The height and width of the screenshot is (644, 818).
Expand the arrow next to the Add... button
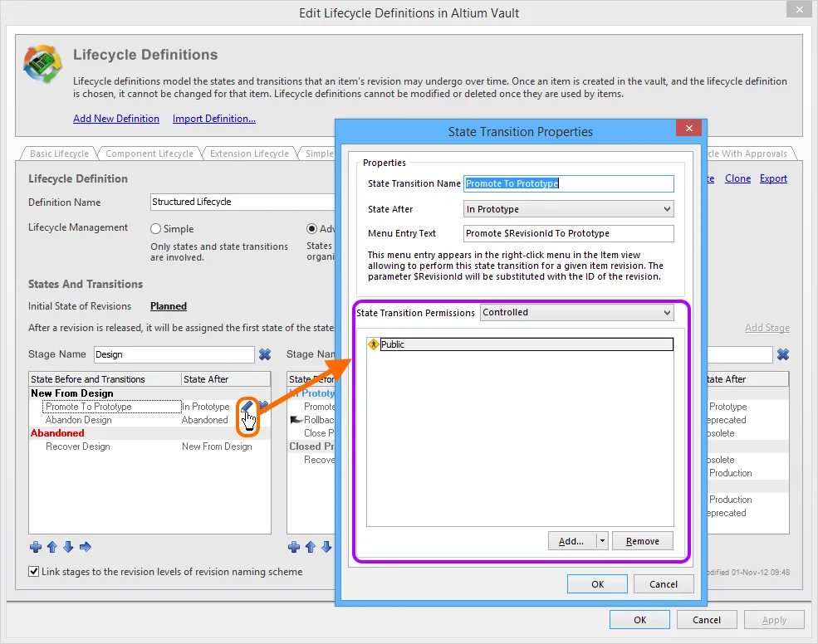pos(603,541)
